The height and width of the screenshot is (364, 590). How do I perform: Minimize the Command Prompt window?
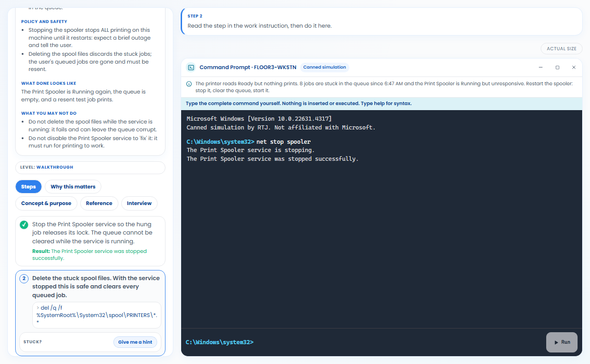coord(541,67)
